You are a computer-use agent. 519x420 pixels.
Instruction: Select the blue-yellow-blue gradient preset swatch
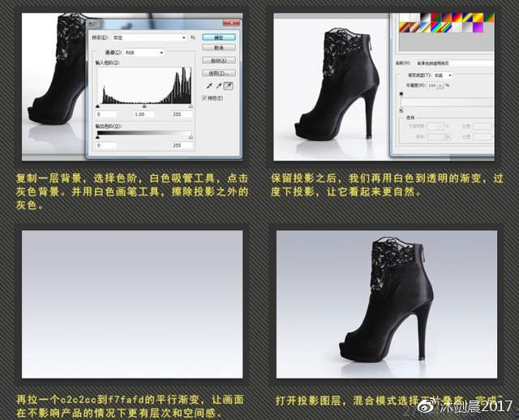tap(467, 18)
